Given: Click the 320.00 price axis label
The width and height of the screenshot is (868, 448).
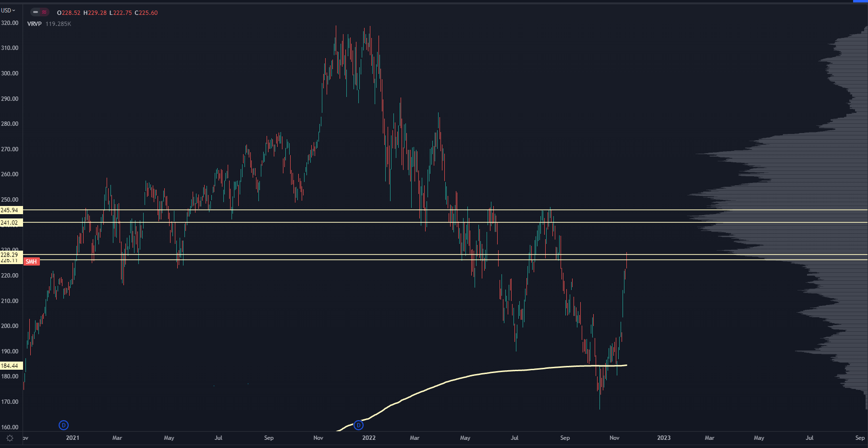Looking at the screenshot, I should coord(10,23).
